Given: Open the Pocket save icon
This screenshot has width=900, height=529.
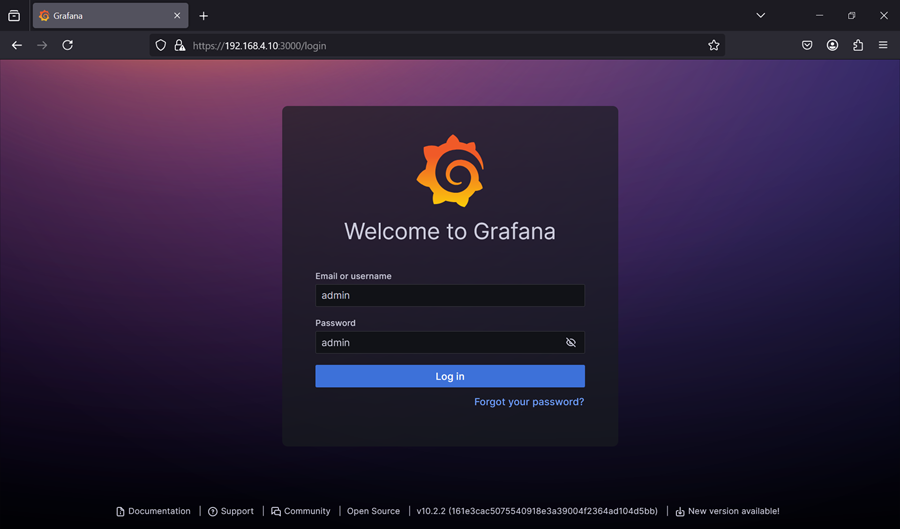Looking at the screenshot, I should 807,45.
